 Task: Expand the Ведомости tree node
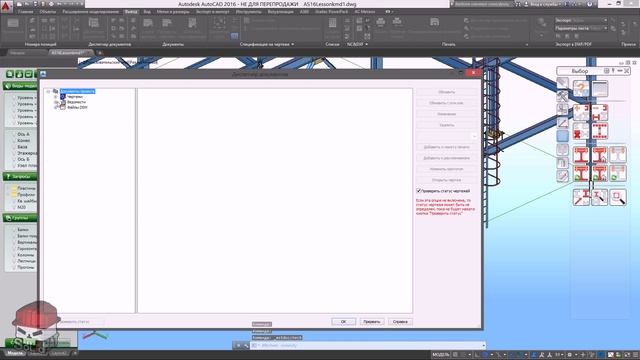coord(56,102)
